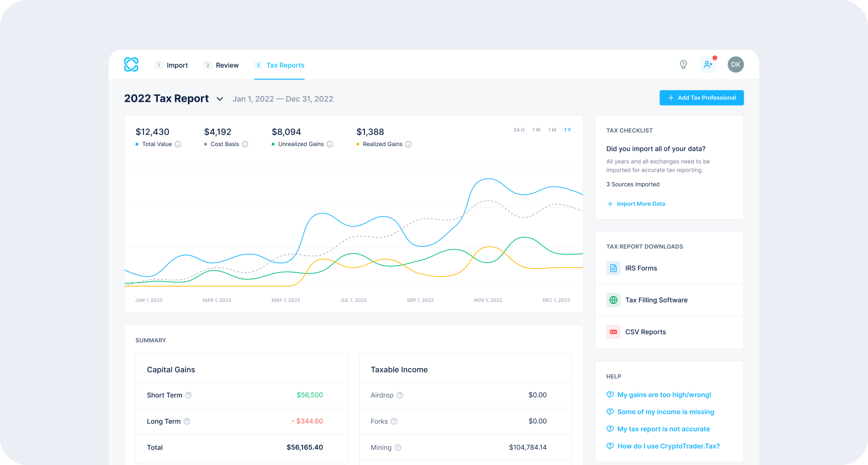The height and width of the screenshot is (465, 868).
Task: Open 'My tax report is not accurate' help link
Action: 663,429
